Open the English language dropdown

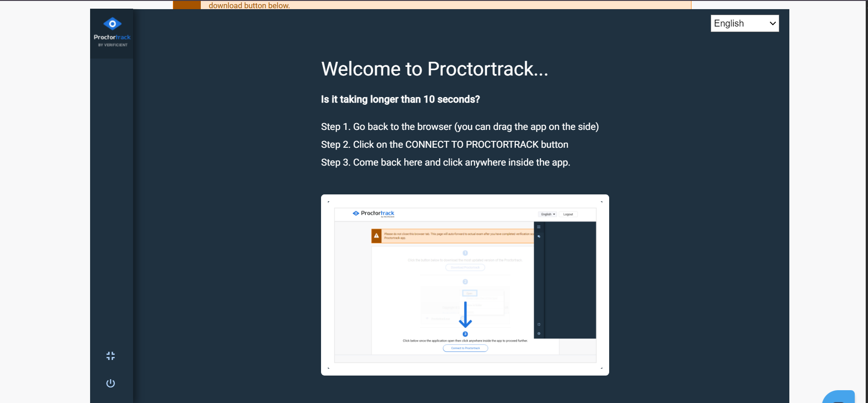[745, 23]
